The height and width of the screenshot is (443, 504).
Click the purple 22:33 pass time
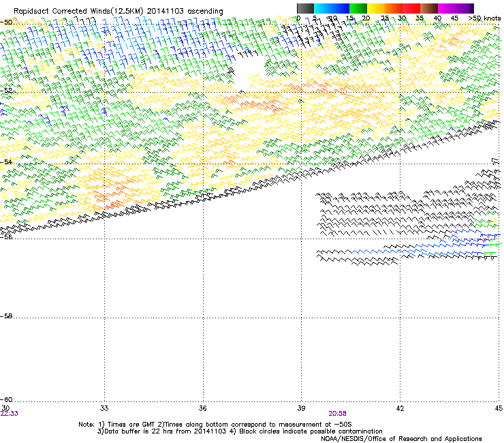click(10, 414)
